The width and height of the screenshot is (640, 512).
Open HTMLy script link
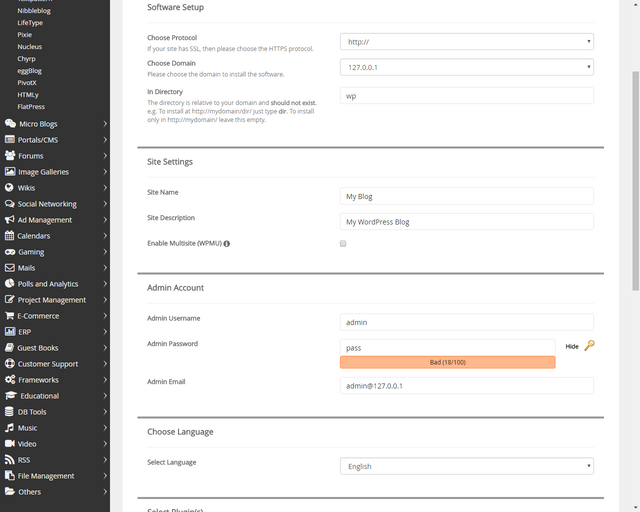click(28, 95)
